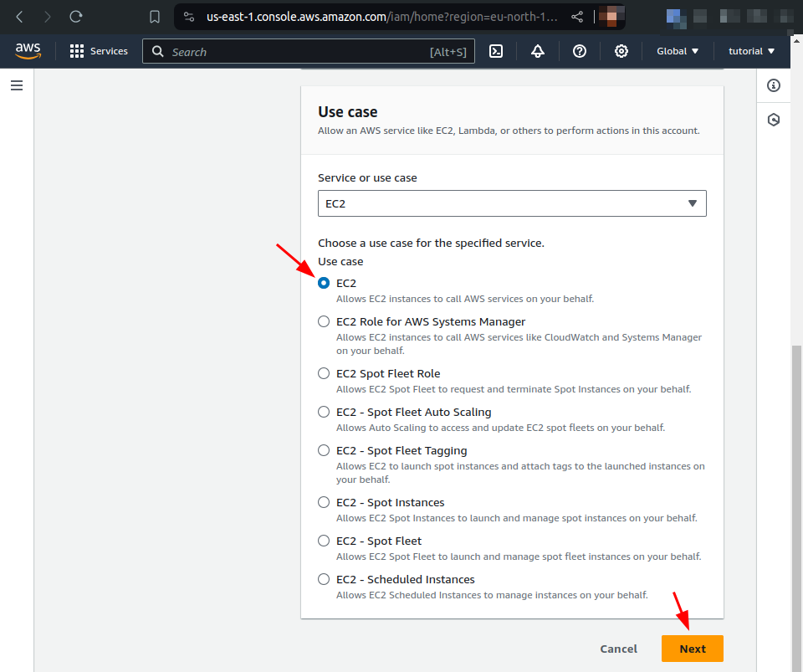
Task: Click the Next button
Action: tap(692, 649)
